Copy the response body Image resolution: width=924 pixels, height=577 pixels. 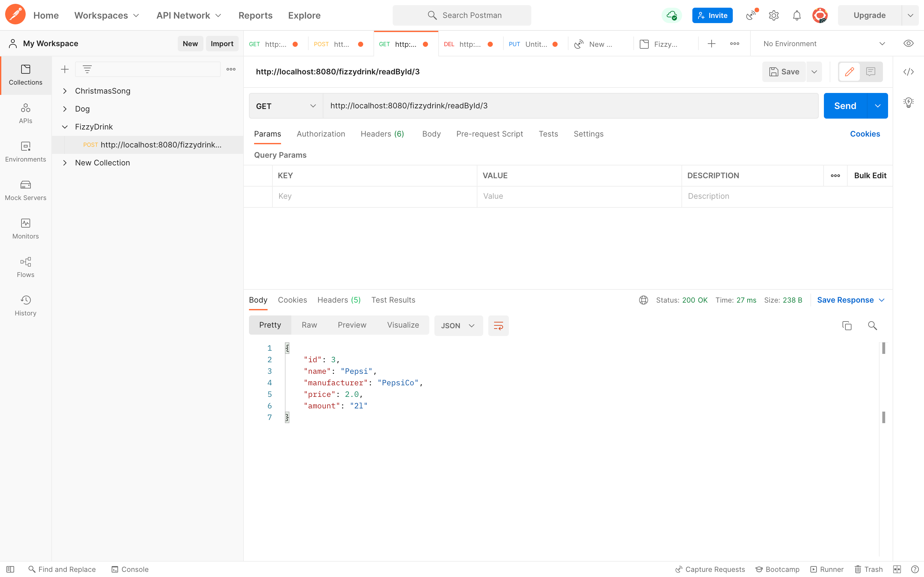click(x=847, y=325)
